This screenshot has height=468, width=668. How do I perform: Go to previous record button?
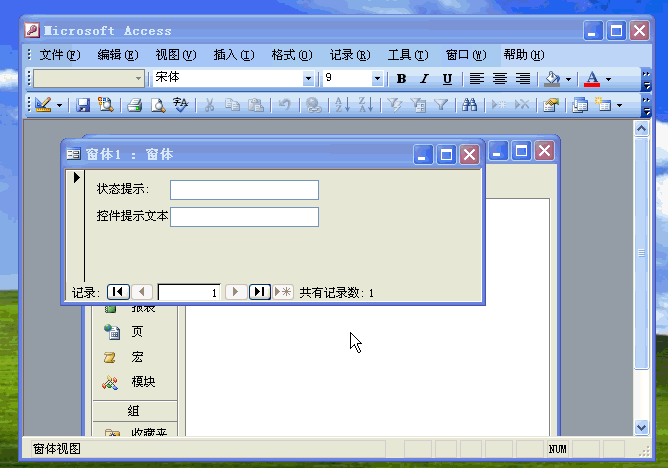[142, 292]
